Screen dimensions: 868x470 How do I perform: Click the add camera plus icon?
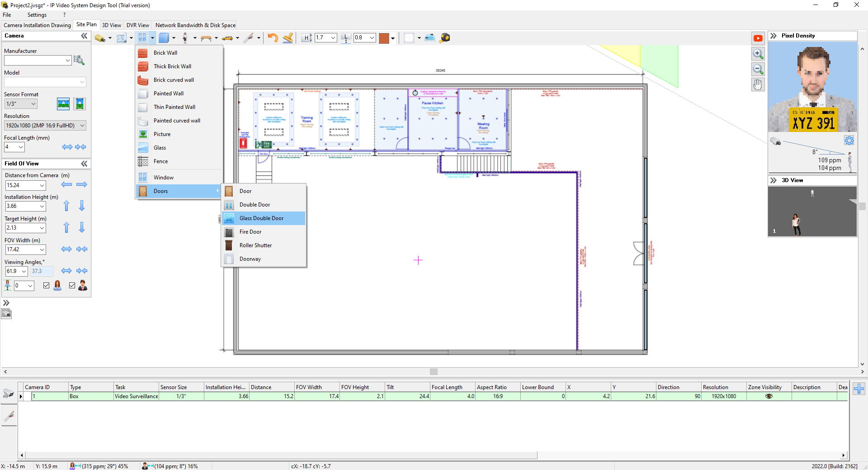click(859, 389)
